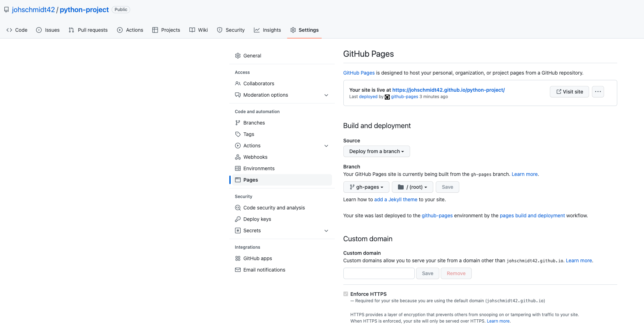Click the github-pages bot avatar icon
This screenshot has height=334, width=644.
click(387, 97)
